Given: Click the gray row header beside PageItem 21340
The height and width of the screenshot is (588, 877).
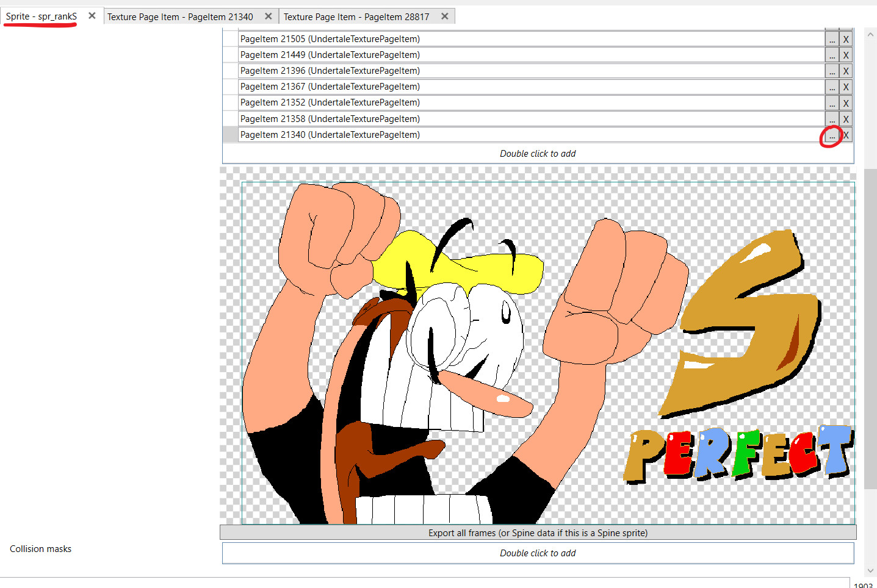Looking at the screenshot, I should point(230,135).
